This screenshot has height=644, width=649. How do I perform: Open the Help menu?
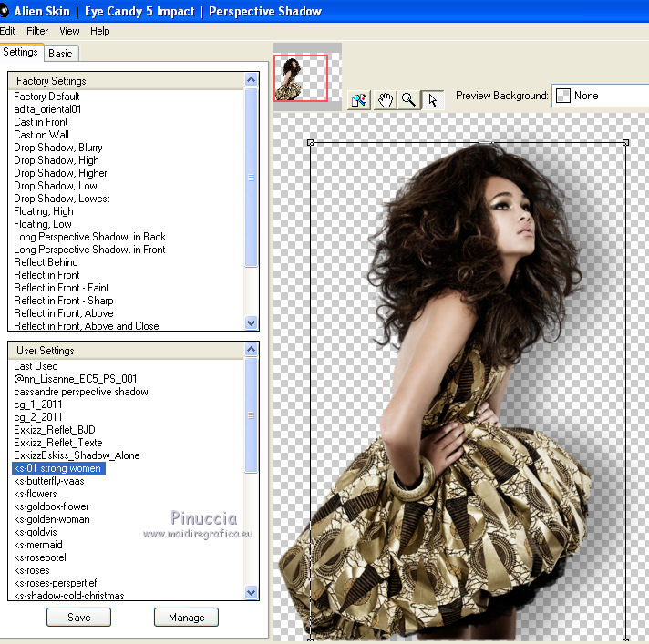[x=99, y=31]
